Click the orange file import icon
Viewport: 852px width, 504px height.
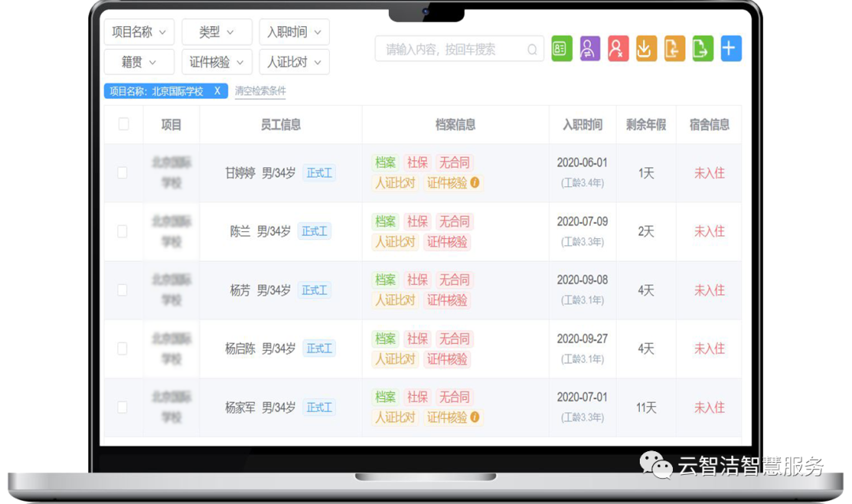(674, 49)
